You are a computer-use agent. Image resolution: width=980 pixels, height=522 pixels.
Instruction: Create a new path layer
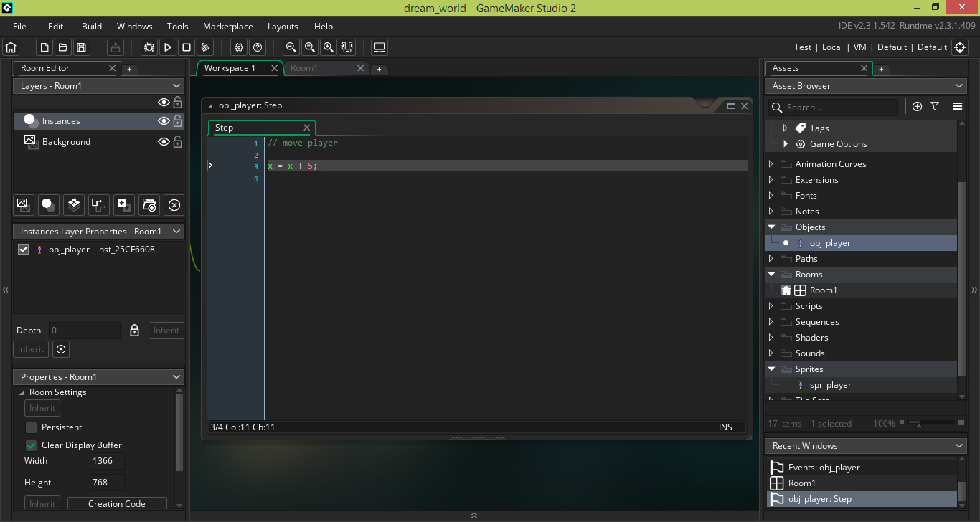[99, 204]
